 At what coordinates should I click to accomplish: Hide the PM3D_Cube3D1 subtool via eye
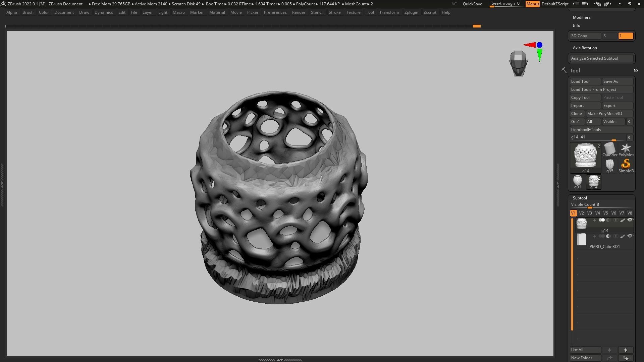tap(630, 236)
